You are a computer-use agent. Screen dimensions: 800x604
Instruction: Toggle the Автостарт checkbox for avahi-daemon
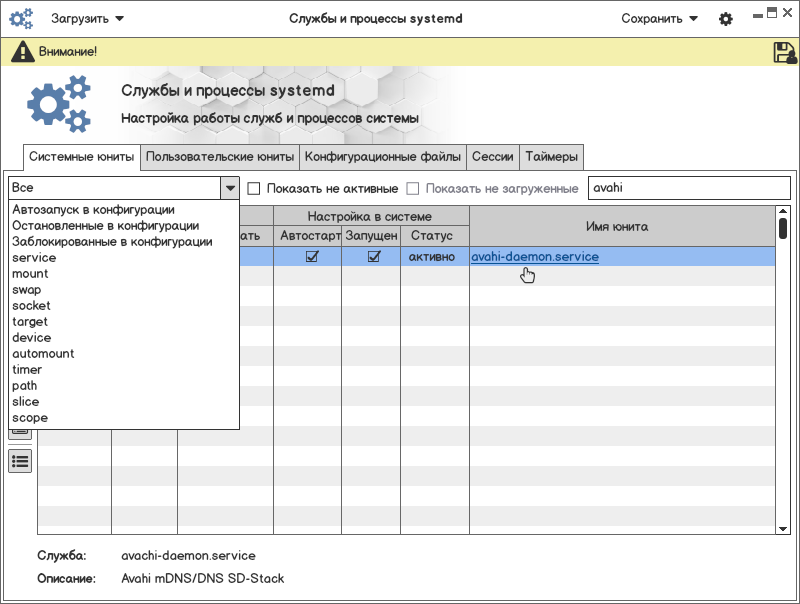312,257
